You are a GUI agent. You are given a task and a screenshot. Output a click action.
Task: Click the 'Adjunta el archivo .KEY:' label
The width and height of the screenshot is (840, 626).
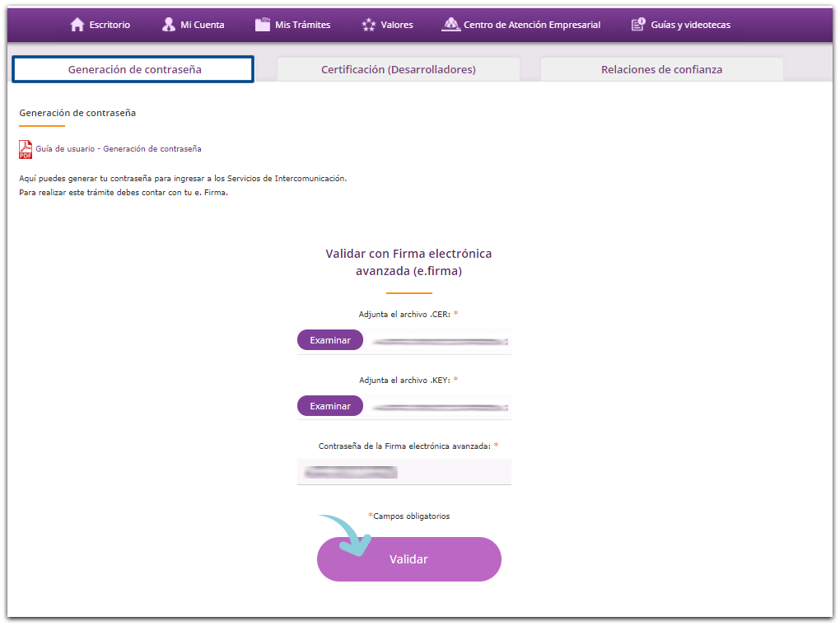[404, 381]
